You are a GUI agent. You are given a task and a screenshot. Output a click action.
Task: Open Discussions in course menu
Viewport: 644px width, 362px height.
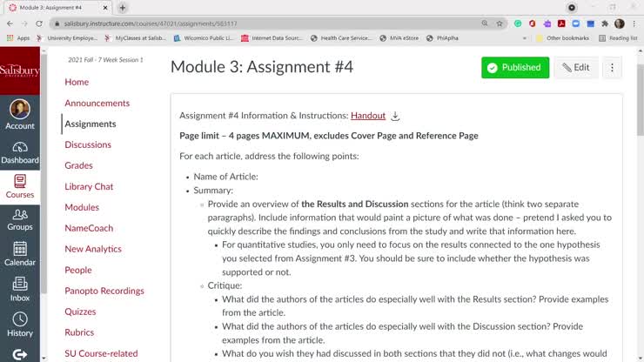coord(88,145)
